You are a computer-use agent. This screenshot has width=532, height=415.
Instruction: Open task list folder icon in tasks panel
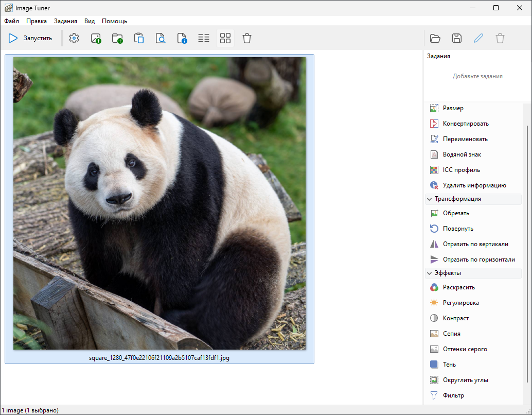pos(435,38)
